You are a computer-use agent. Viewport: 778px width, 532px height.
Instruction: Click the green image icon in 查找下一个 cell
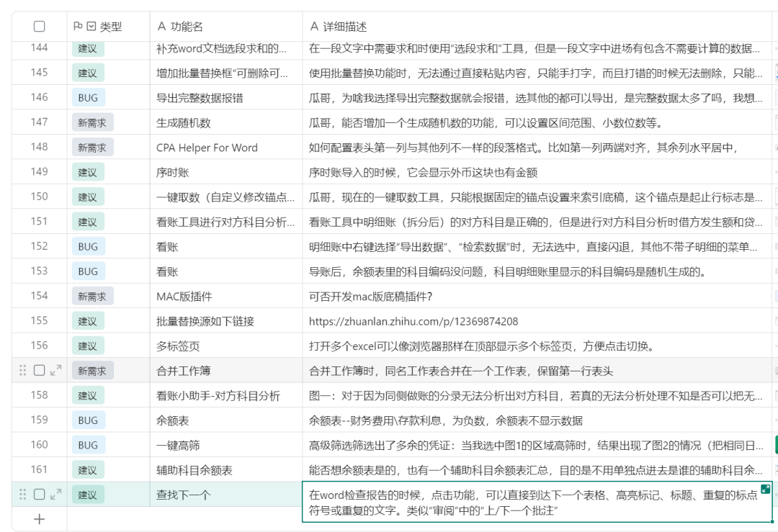pyautogui.click(x=765, y=489)
